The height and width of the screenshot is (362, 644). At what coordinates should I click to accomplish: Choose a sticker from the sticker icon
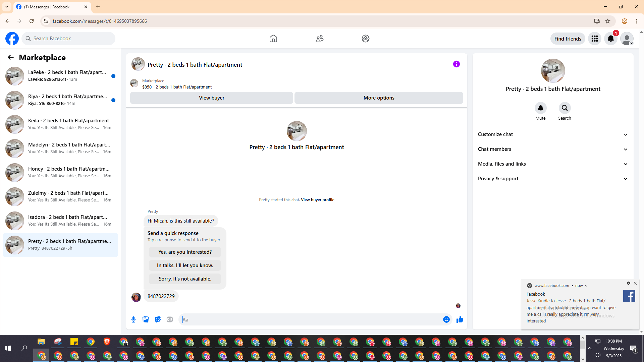pos(158,319)
